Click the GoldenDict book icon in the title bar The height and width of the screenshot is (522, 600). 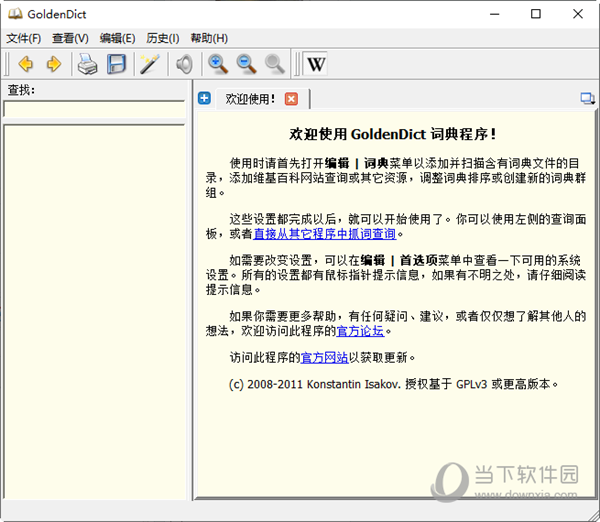(15, 14)
